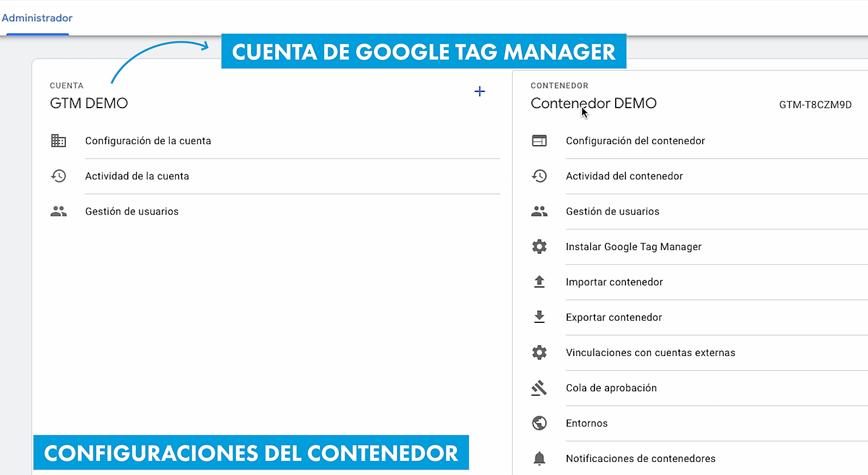The height and width of the screenshot is (475, 868).
Task: Click the plus icon to create account
Action: [480, 91]
